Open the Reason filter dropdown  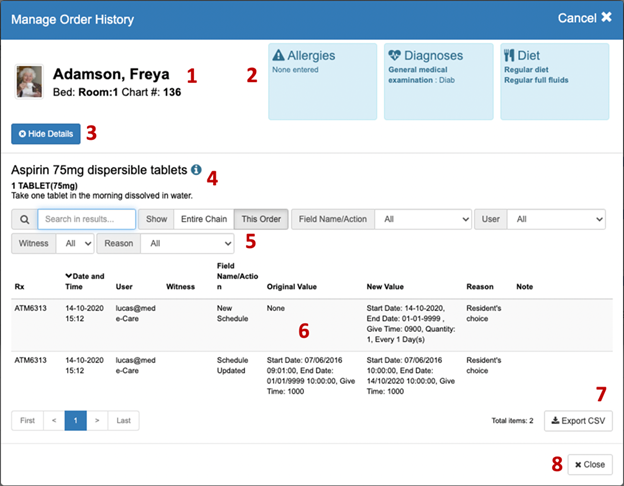184,243
